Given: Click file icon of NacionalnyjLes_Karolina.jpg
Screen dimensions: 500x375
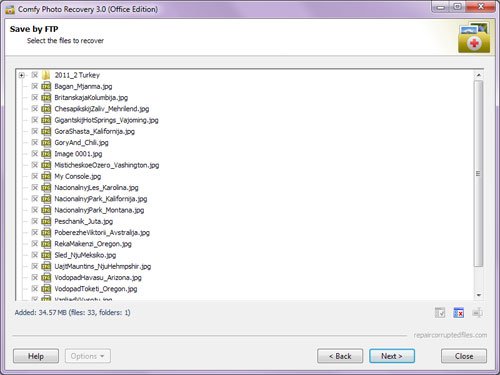Looking at the screenshot, I should (x=46, y=188).
